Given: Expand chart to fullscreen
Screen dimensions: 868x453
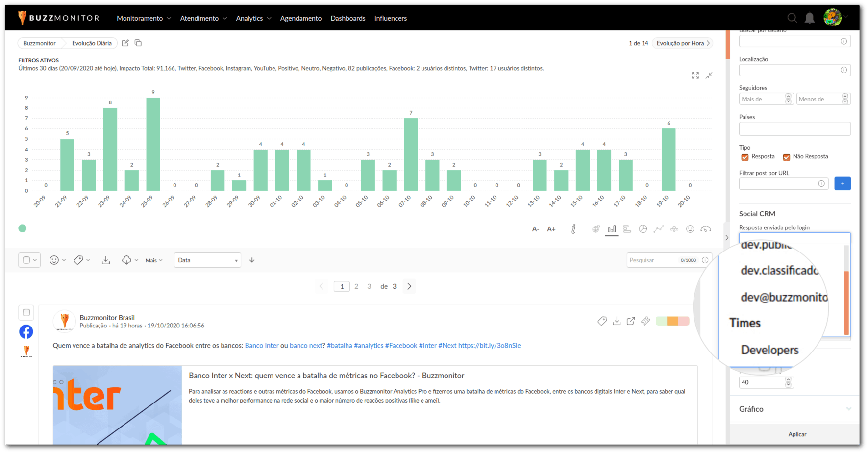Looking at the screenshot, I should [x=695, y=75].
